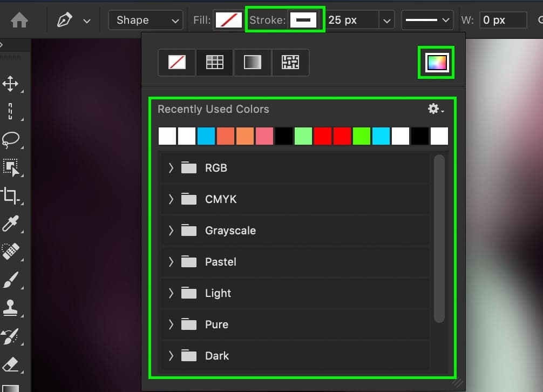
Task: Switch stroke type to Pattern
Action: click(x=290, y=63)
